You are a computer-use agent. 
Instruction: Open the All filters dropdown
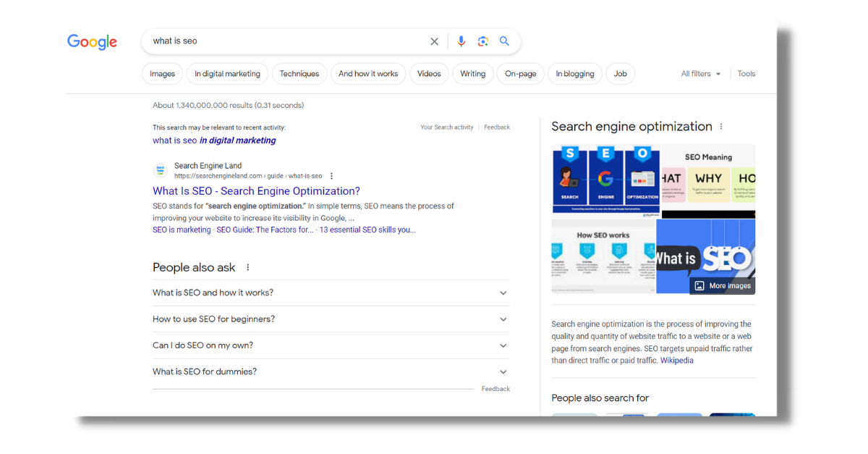point(699,73)
